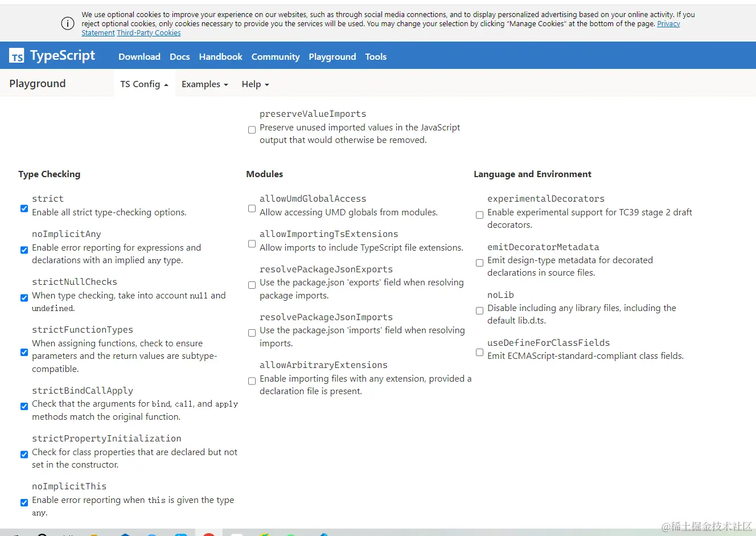Disable the noImplicitAny checkbox
The image size is (756, 536).
[24, 250]
